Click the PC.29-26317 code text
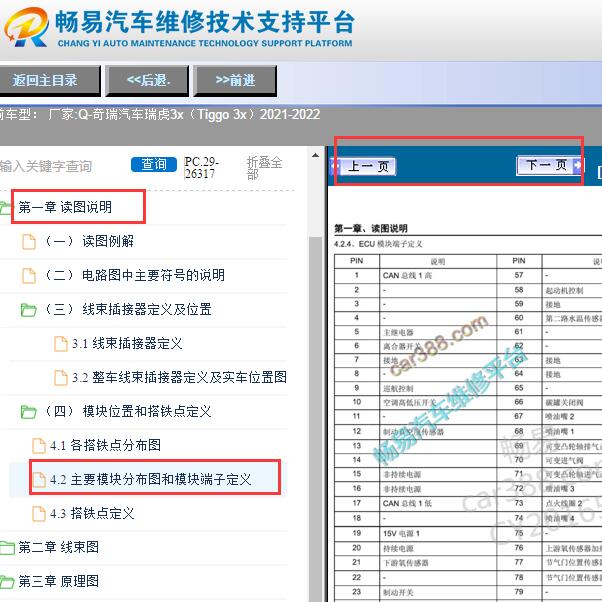This screenshot has width=602, height=602. click(202, 168)
